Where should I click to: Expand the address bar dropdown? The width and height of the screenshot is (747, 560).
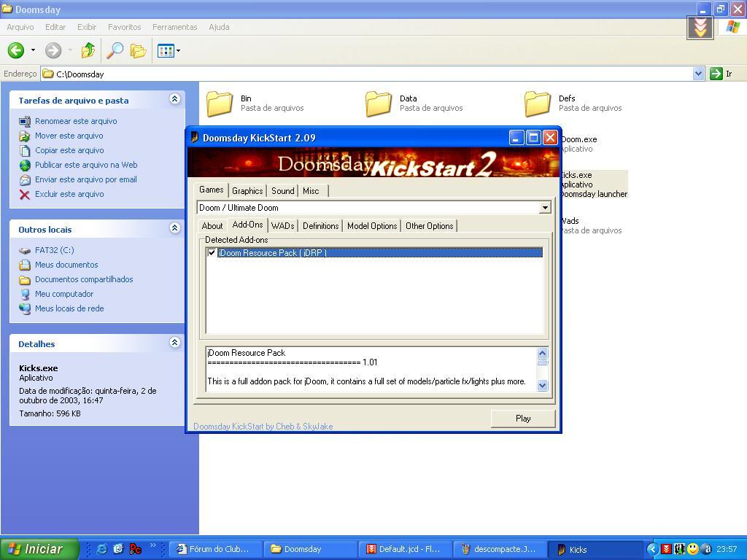tap(698, 74)
